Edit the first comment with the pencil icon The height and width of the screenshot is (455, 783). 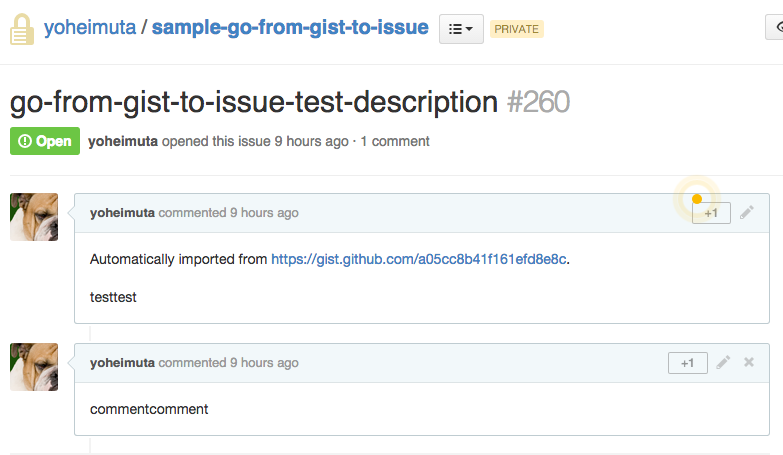point(747,213)
